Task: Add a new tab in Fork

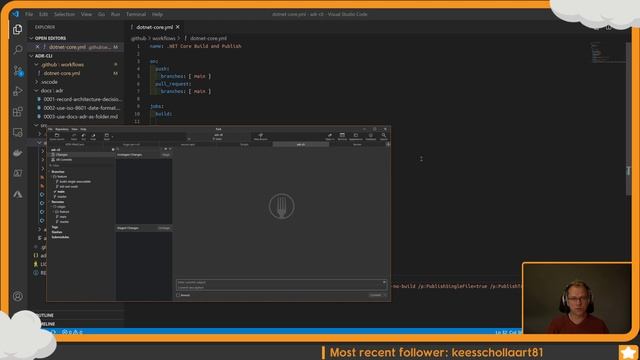Action: pos(388,144)
